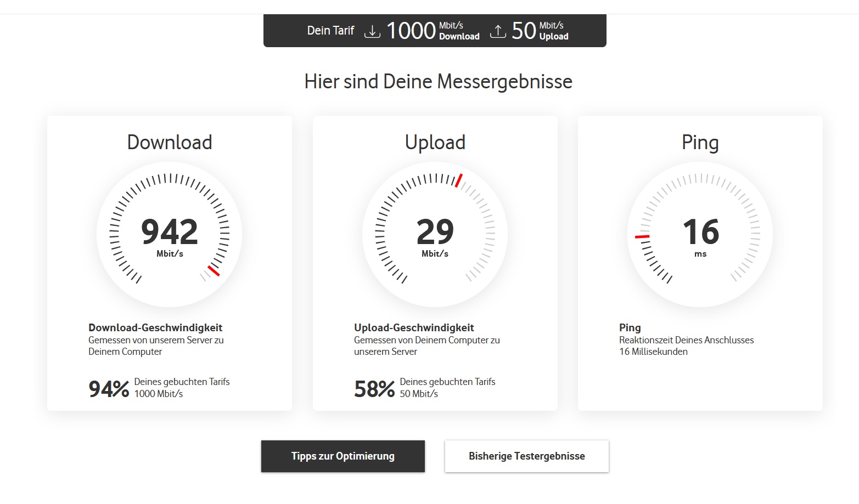This screenshot has height=504, width=859.
Task: Open Bisherige Testergebnisse
Action: 526,455
